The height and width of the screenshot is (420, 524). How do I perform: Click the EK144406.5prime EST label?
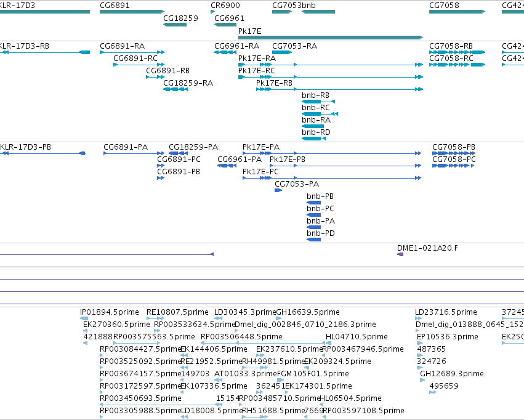tap(214, 349)
